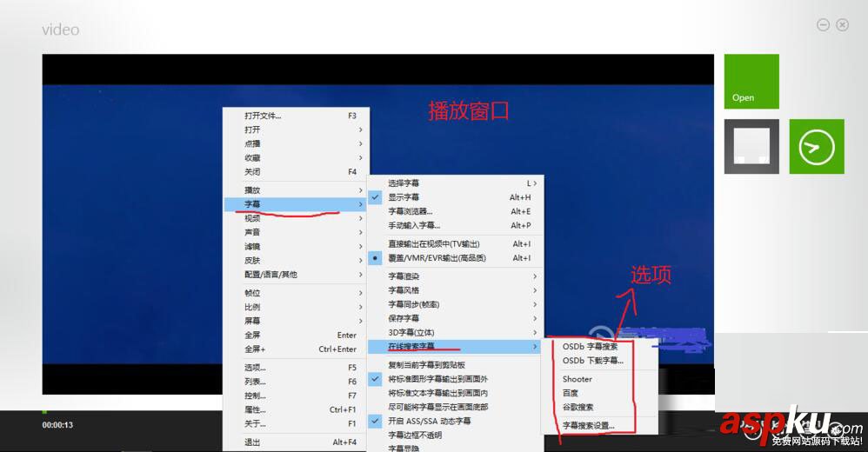Choose Shooter subtitle search
The image size is (868, 452).
pyautogui.click(x=599, y=379)
